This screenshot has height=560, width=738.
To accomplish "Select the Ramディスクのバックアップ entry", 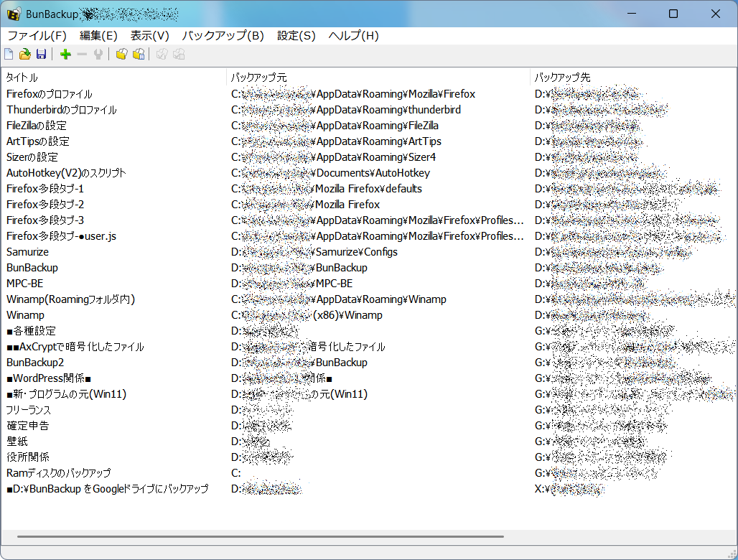I will click(x=59, y=473).
